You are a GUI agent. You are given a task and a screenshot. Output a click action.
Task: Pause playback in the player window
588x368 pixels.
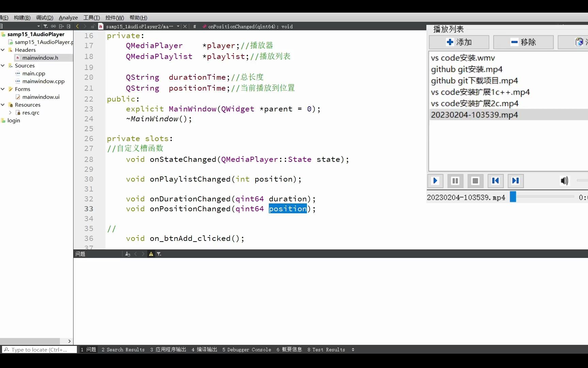pyautogui.click(x=455, y=181)
